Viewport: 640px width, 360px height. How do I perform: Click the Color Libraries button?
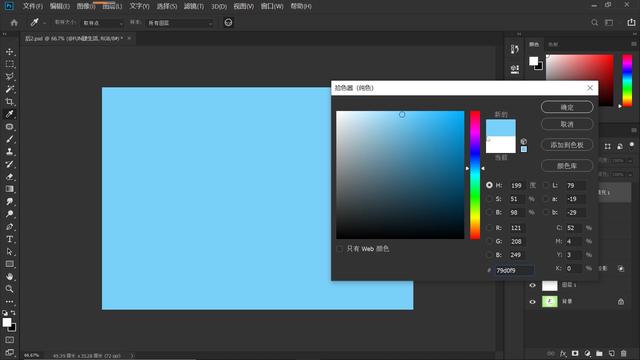567,166
